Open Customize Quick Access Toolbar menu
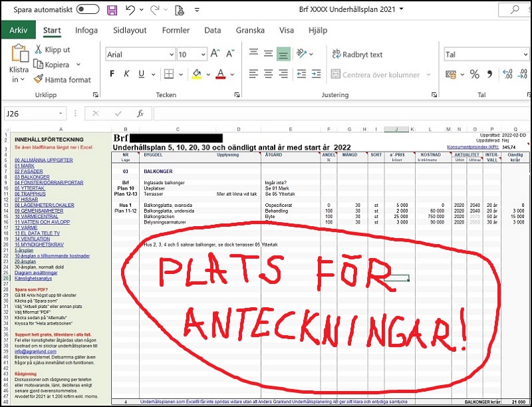 [x=197, y=10]
